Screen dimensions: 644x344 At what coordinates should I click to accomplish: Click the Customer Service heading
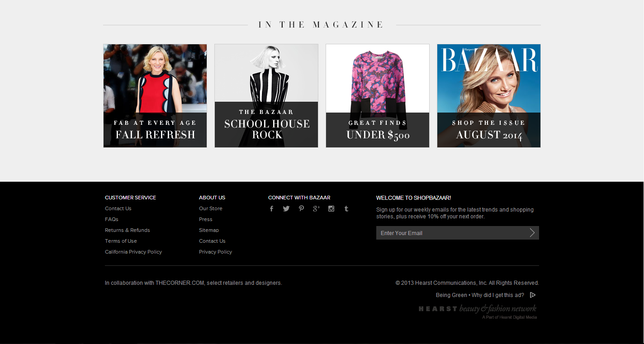130,198
